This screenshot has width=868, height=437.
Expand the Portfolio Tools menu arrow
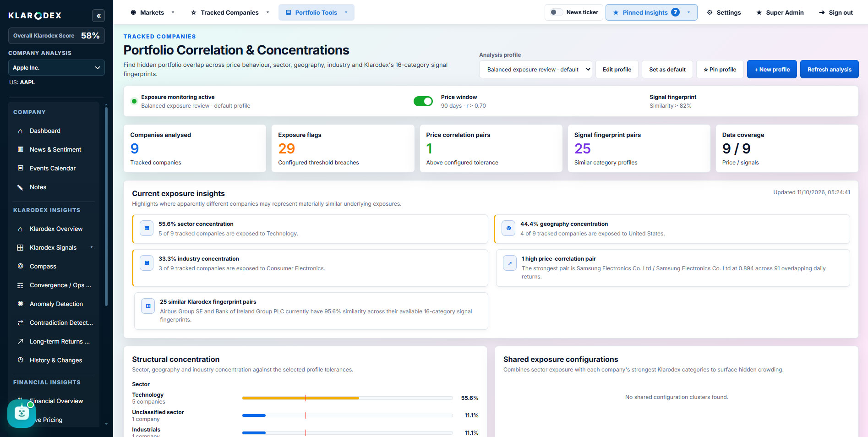tap(346, 12)
